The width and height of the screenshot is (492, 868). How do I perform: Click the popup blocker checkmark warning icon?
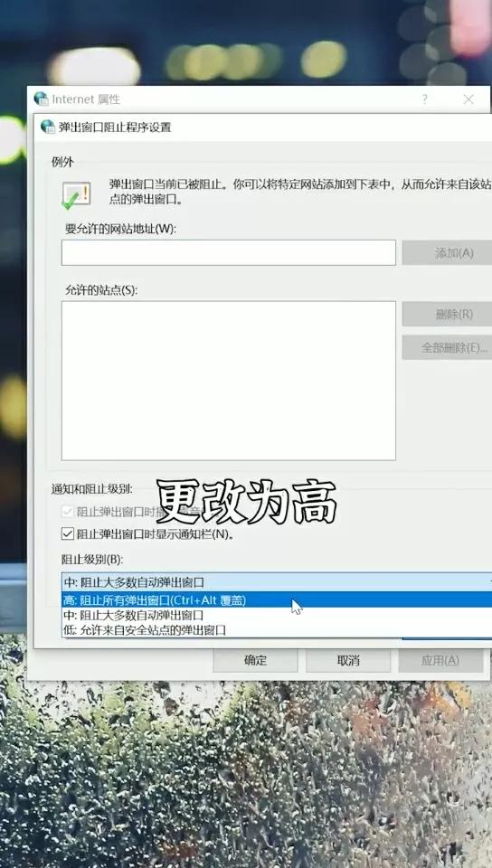coord(76,195)
